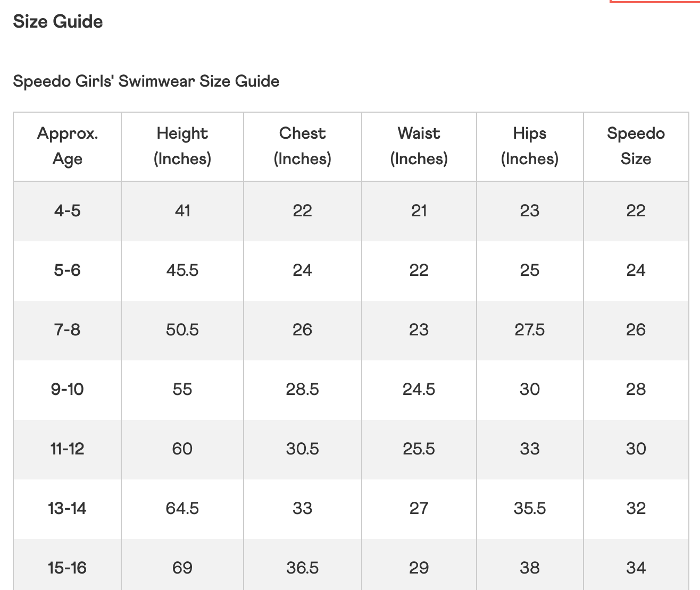Click the red-bordered button at top right
This screenshot has height=590, width=700.
pyautogui.click(x=655, y=2)
